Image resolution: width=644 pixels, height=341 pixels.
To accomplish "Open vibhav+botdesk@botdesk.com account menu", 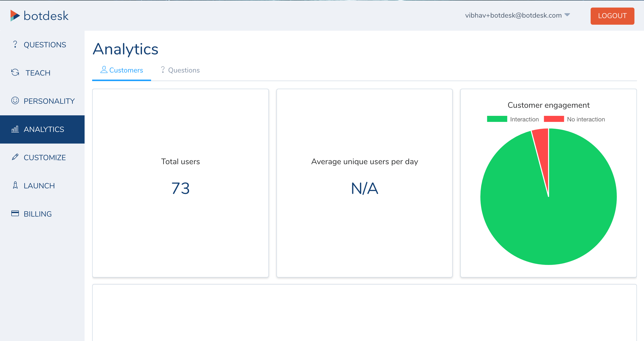I will point(513,15).
